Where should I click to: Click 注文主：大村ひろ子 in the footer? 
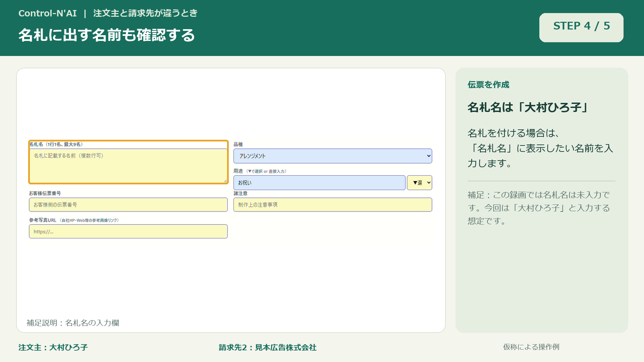(53, 348)
